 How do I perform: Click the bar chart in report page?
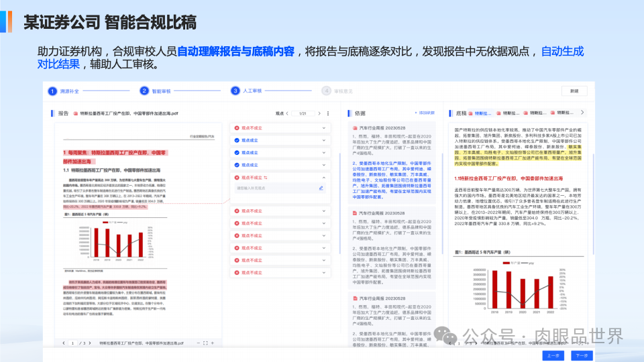116,241
